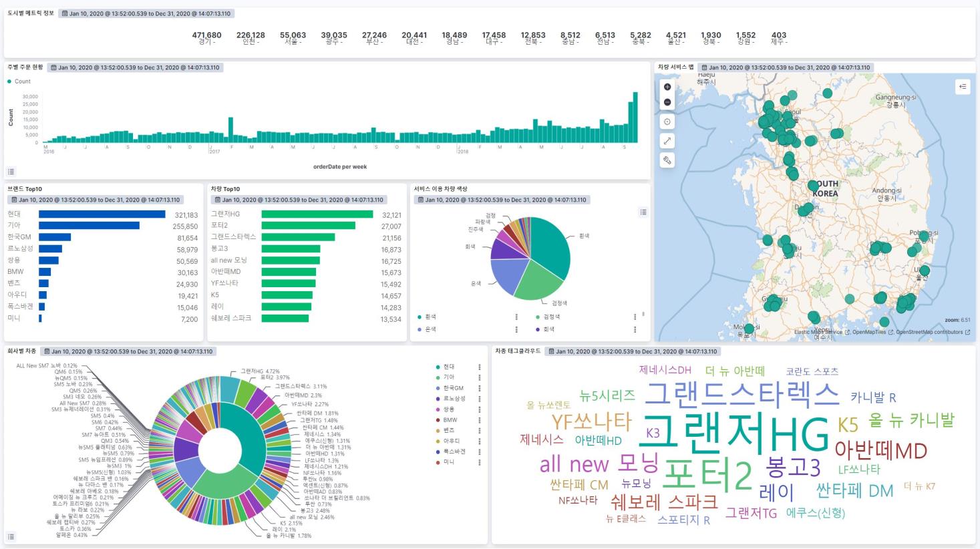Image resolution: width=980 pixels, height=549 pixels.
Task: Toggle 기아 series in donut legend
Action: coord(449,377)
